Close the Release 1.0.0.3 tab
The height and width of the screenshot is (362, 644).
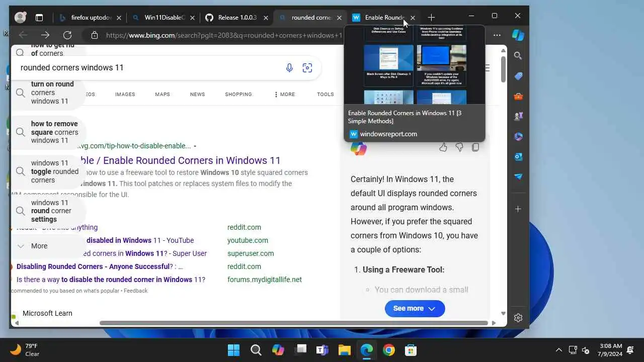(x=266, y=18)
